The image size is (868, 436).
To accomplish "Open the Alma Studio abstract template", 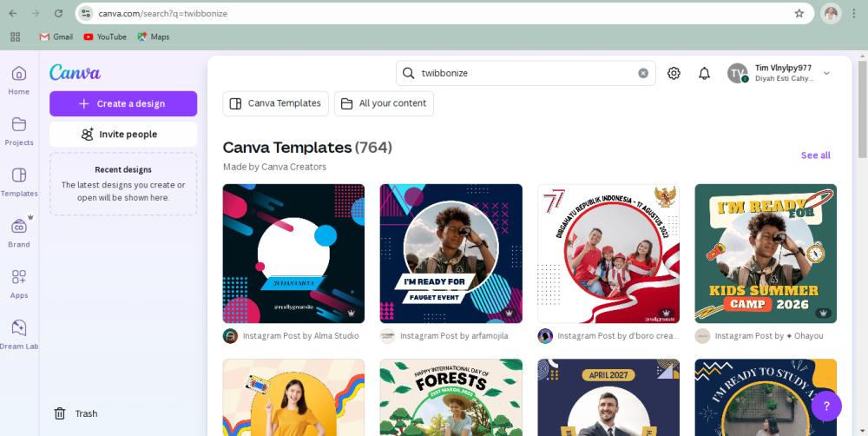I will pyautogui.click(x=293, y=254).
